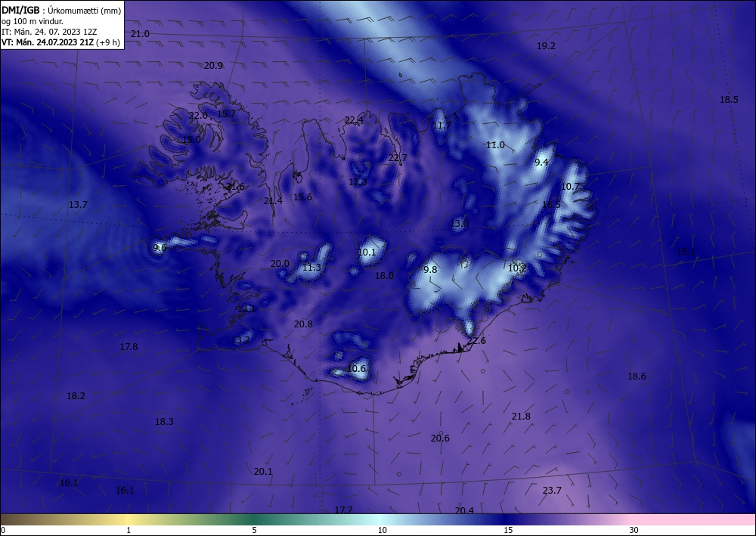Image resolution: width=756 pixels, height=536 pixels.
Task: Click the 'VT: Mán. 24.07.2023 21Z' valid time
Action: tap(48, 42)
